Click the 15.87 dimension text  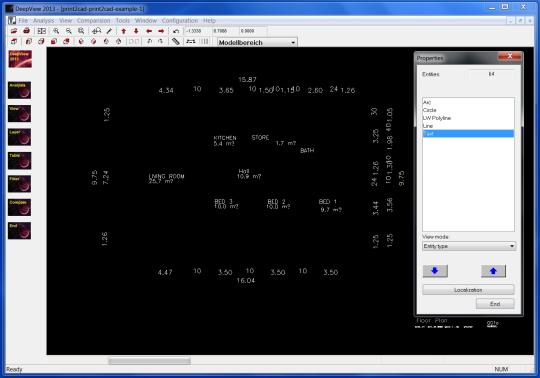coord(247,80)
